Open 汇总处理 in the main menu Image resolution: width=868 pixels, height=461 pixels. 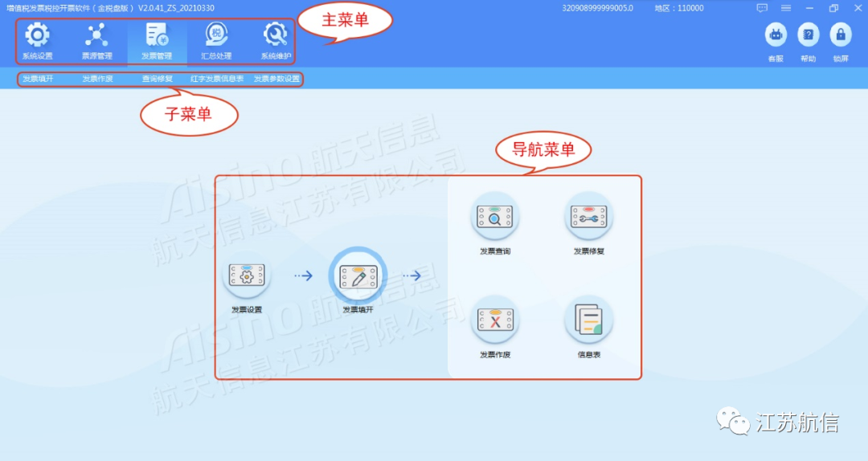click(216, 41)
